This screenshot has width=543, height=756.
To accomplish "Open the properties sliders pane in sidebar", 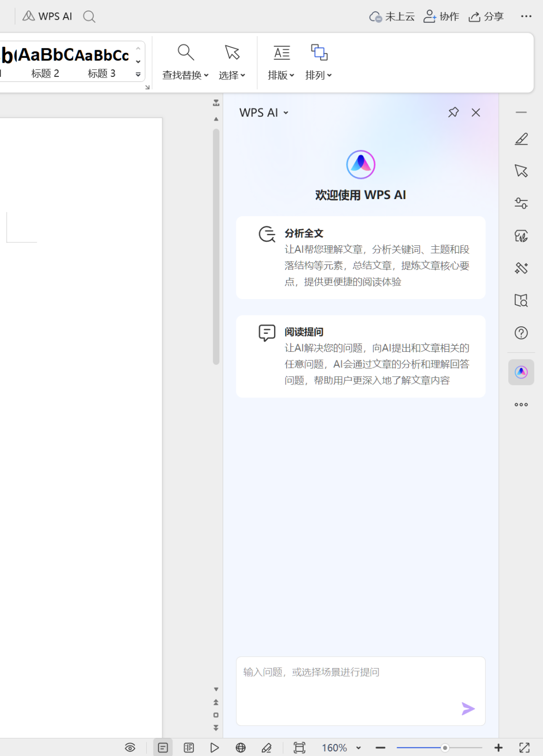I will [521, 203].
